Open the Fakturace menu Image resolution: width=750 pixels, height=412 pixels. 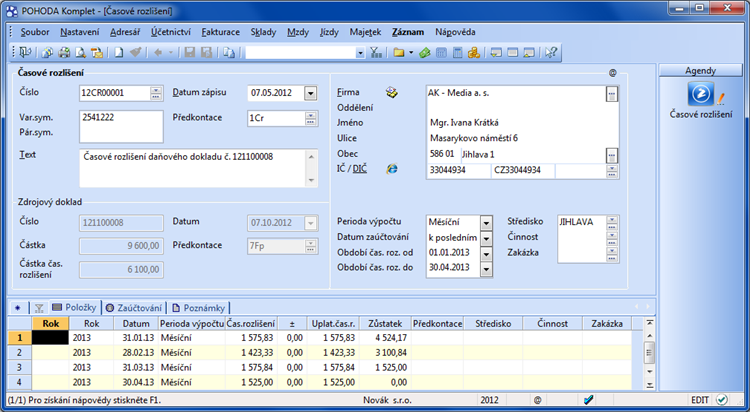(x=221, y=32)
